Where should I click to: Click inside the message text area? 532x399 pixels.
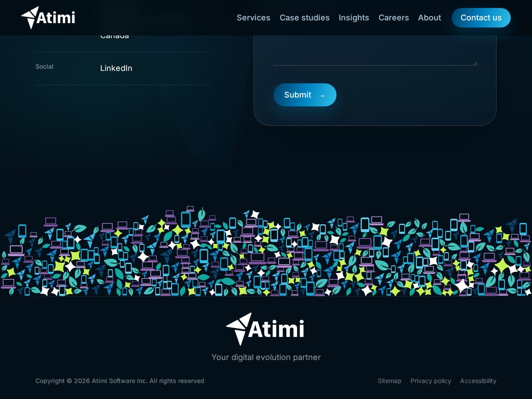pos(375,51)
